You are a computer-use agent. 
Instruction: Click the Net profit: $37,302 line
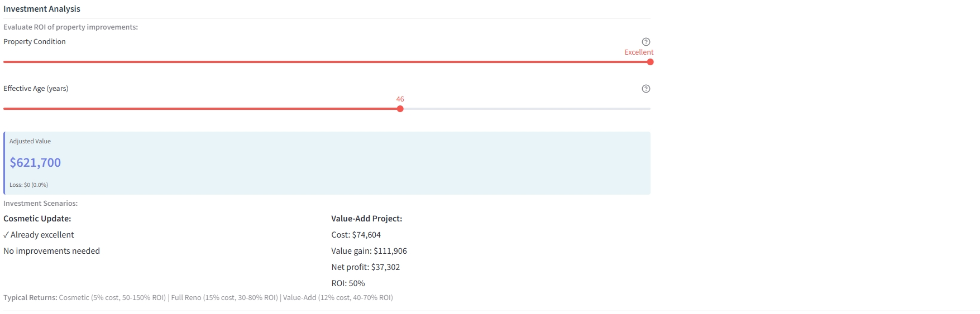pos(365,267)
